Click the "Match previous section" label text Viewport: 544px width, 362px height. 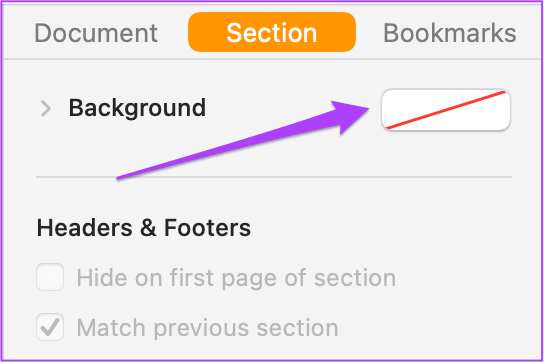click(207, 328)
